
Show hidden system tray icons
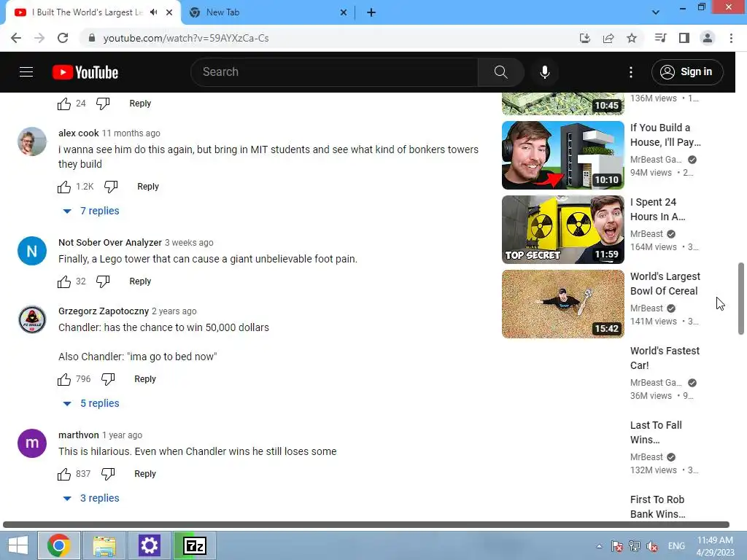[x=599, y=546]
